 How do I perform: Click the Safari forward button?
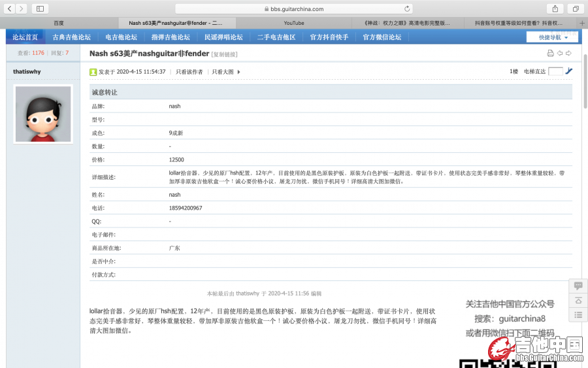point(22,8)
